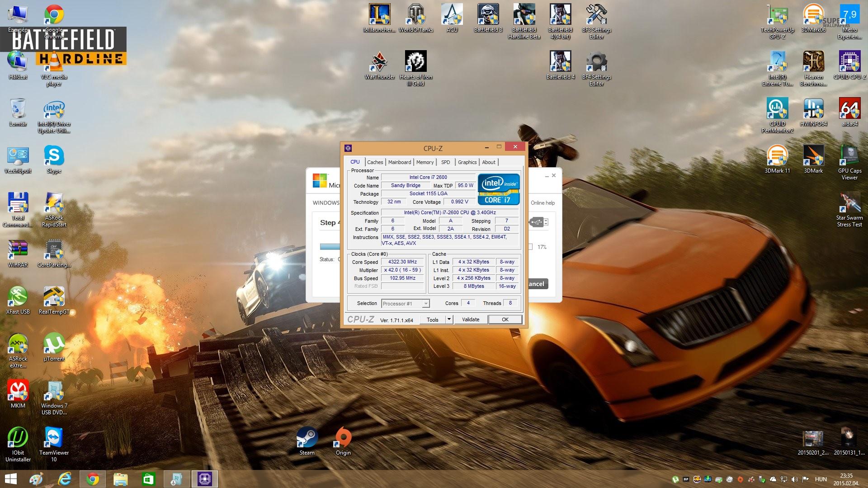The height and width of the screenshot is (488, 868).
Task: Open the ASRock RapidStart icon
Action: [54, 210]
